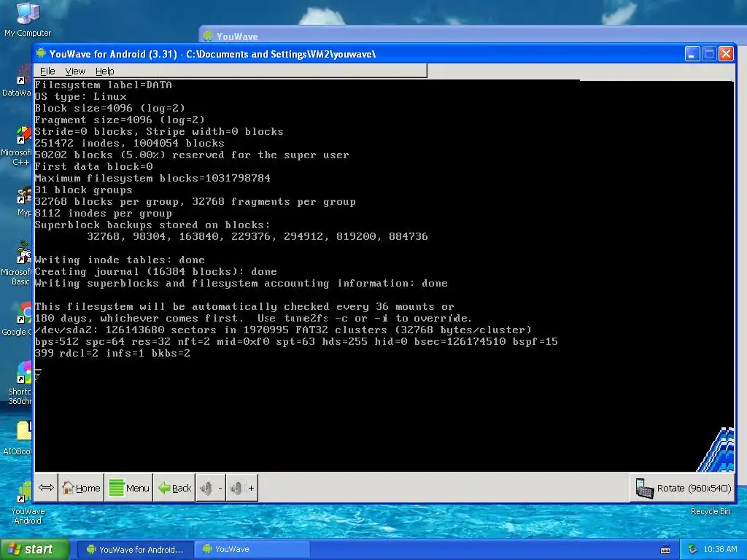The height and width of the screenshot is (560, 747).
Task: Open the File menu
Action: click(x=47, y=71)
